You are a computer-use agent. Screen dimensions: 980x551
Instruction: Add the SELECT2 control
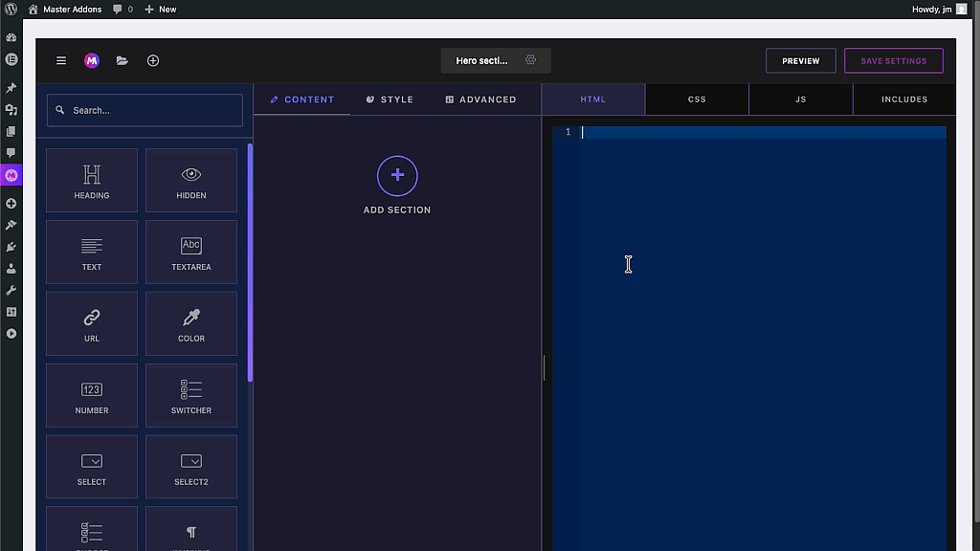click(x=191, y=467)
